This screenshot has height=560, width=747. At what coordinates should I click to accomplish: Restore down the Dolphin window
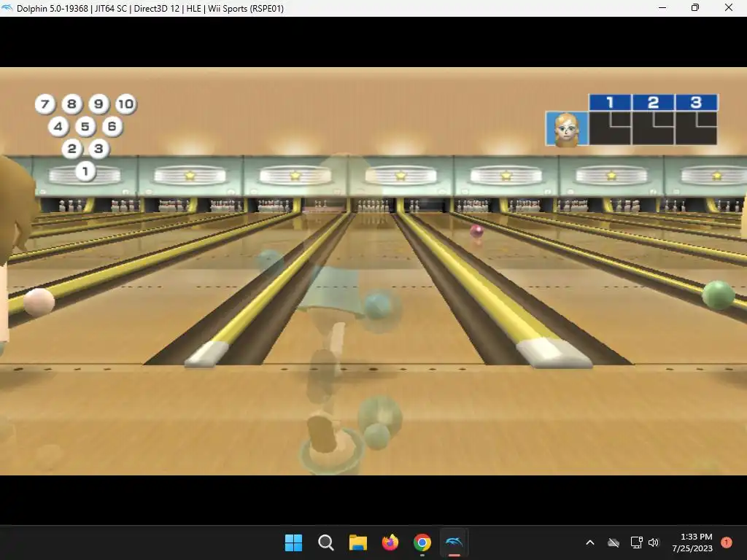coord(695,8)
